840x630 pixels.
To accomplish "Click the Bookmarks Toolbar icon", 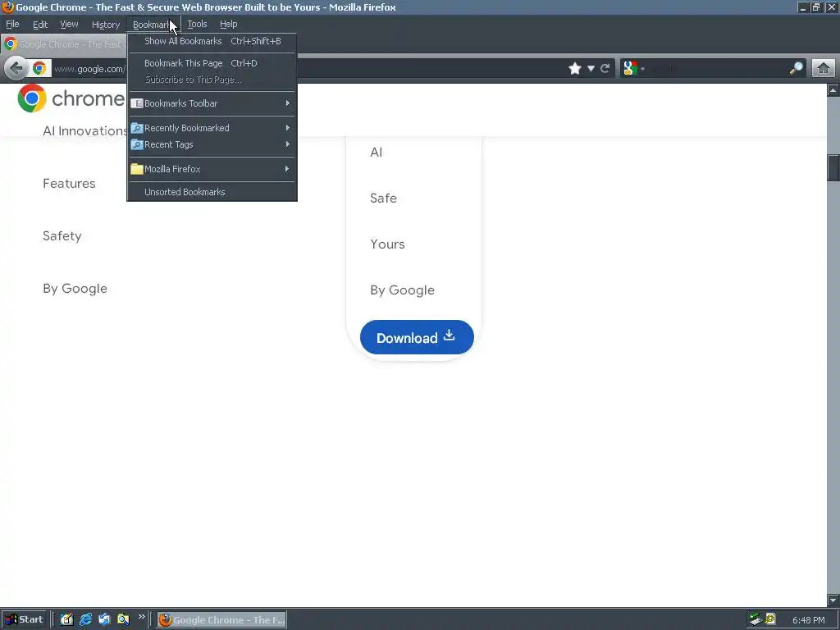I will point(137,103).
